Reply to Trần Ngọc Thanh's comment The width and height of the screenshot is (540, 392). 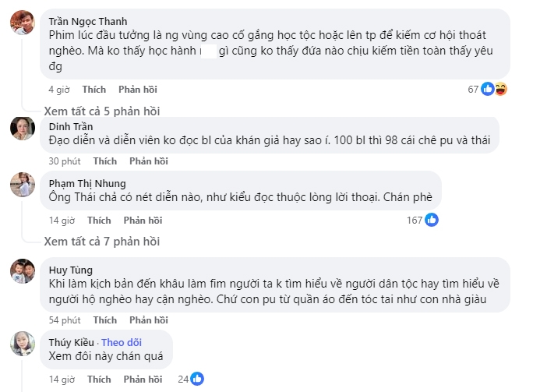tap(138, 90)
